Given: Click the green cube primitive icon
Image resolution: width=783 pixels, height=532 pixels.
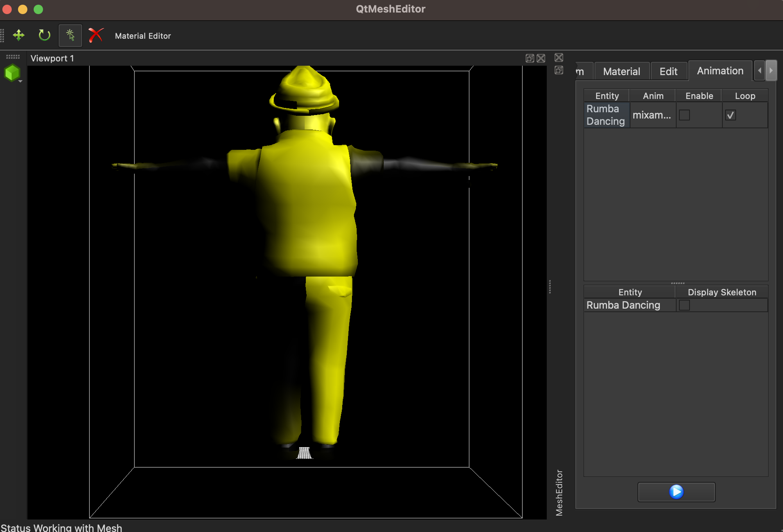Looking at the screenshot, I should pos(12,73).
